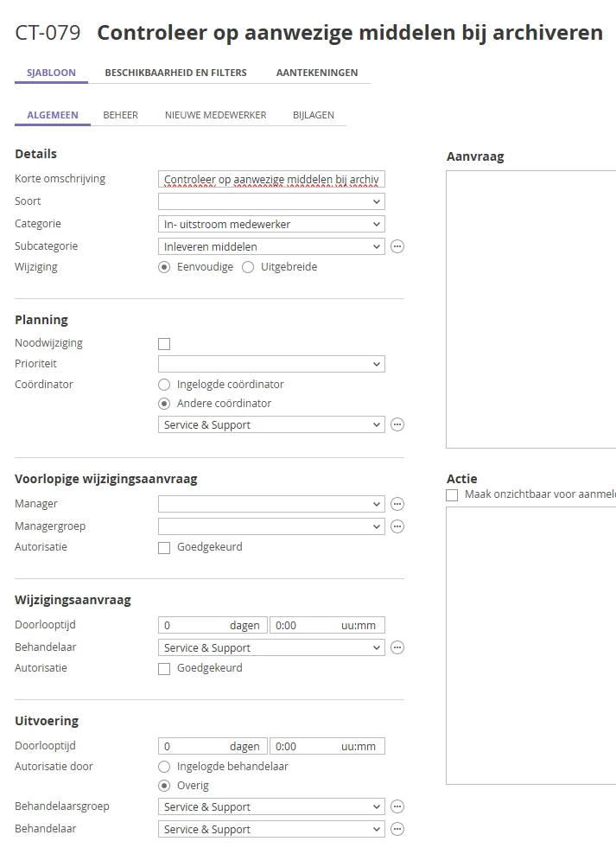The height and width of the screenshot is (854, 616).
Task: Open the Uitvoering Behandelaar ellipsis lookup
Action: pos(397,829)
